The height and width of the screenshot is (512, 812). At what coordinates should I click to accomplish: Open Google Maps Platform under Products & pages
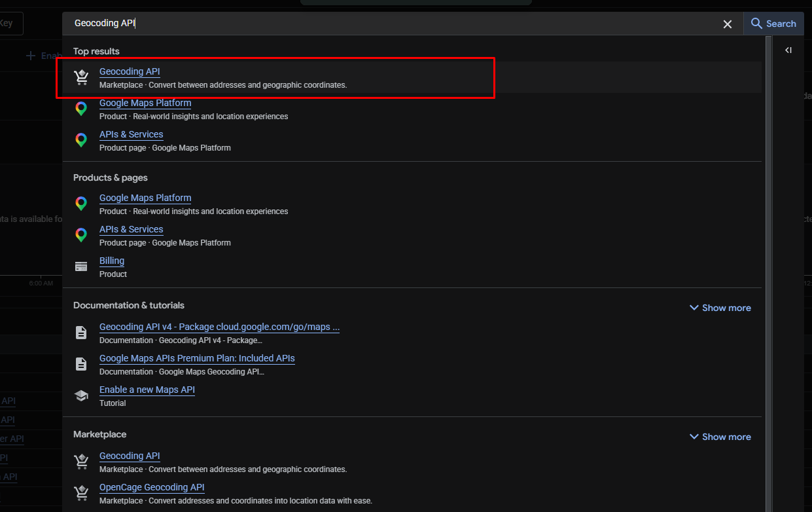[145, 198]
